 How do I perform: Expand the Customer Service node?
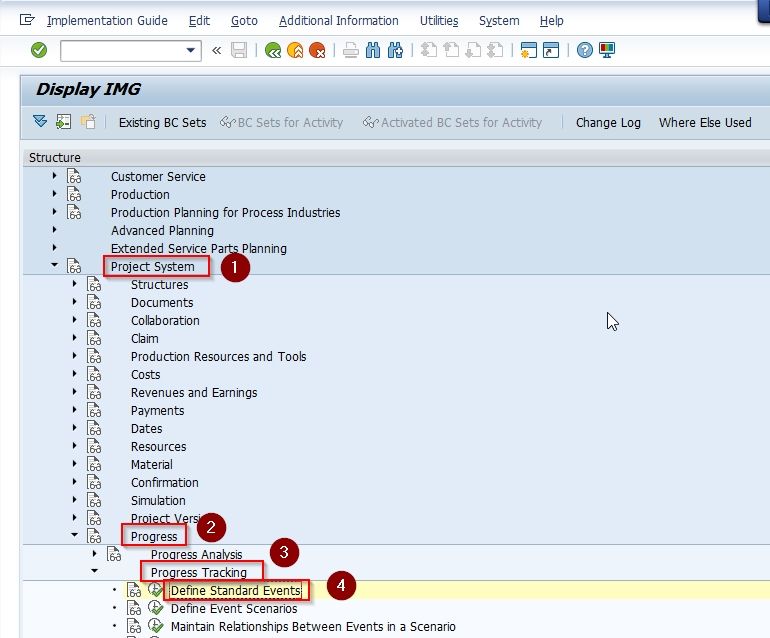(55, 175)
